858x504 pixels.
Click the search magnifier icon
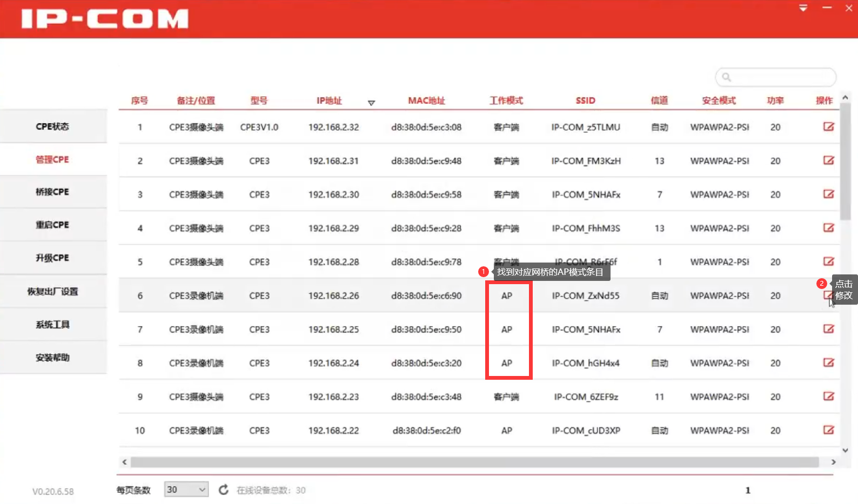726,77
